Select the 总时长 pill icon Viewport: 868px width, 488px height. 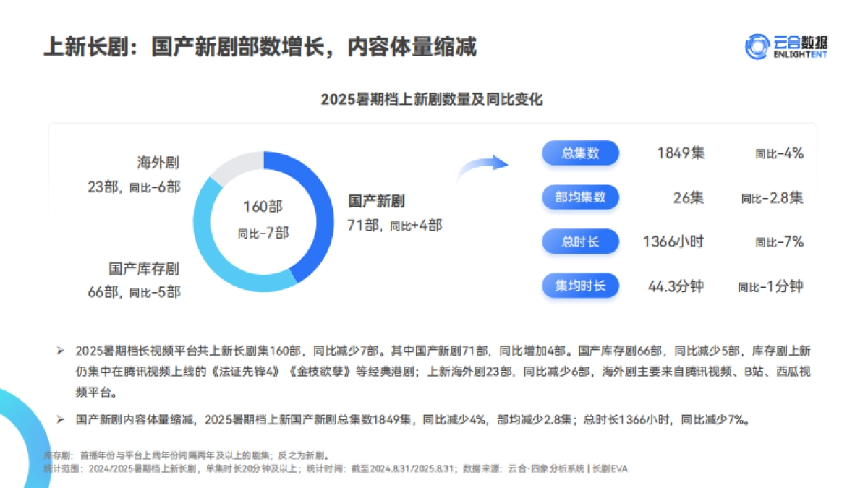580,241
